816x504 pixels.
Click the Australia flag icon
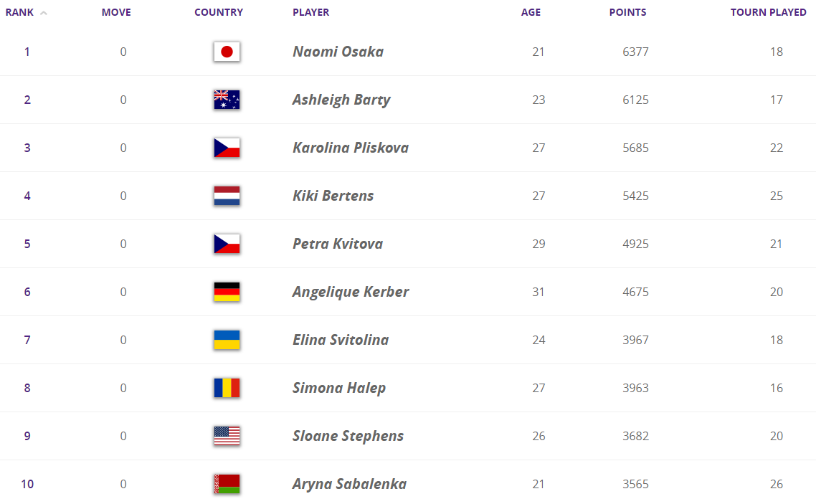[x=227, y=100]
